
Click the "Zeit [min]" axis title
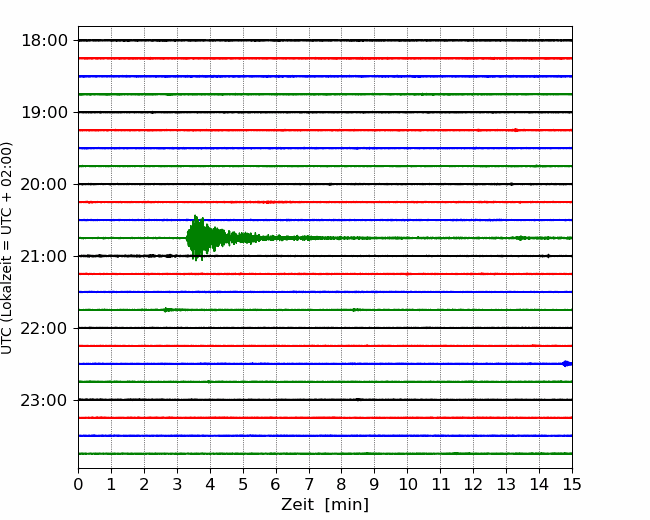click(325, 505)
